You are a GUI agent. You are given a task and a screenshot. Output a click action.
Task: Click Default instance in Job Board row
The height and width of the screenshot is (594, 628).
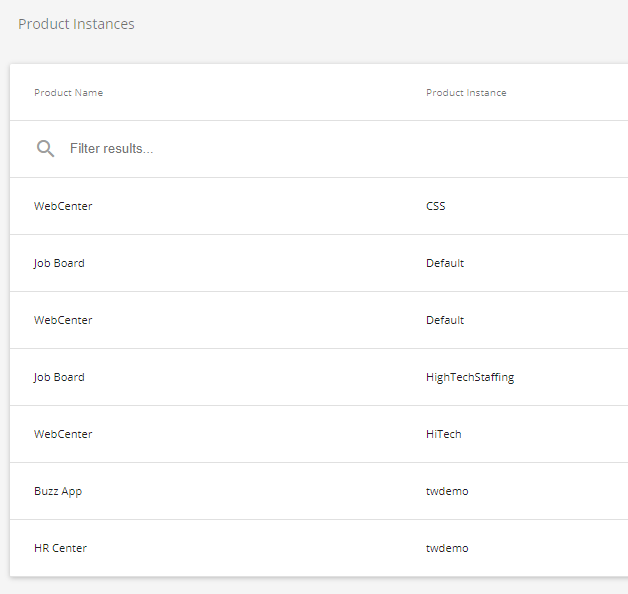coord(445,263)
